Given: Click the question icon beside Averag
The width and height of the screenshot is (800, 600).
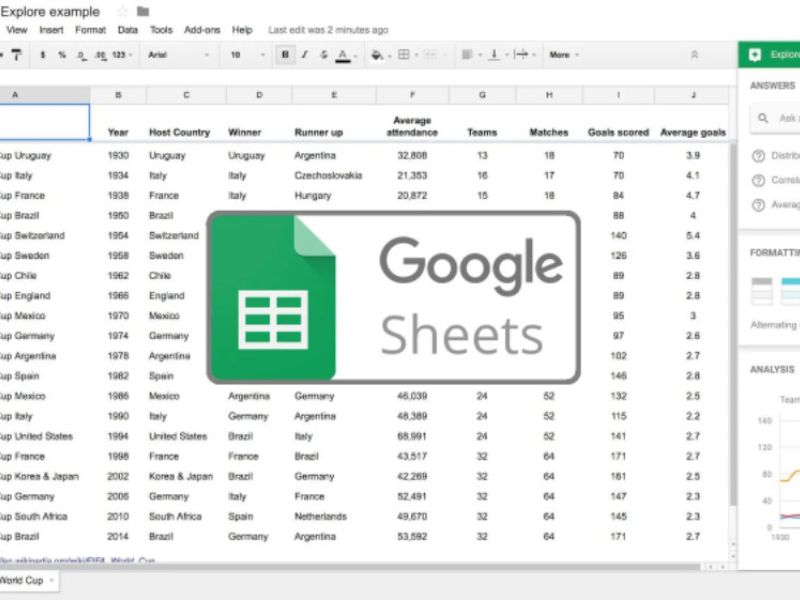Looking at the screenshot, I should 759,205.
